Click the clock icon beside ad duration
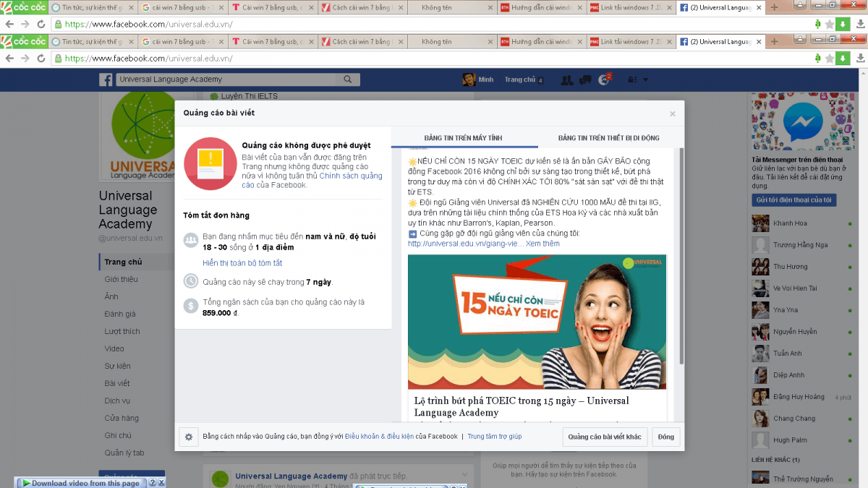The height and width of the screenshot is (488, 868). 191,281
